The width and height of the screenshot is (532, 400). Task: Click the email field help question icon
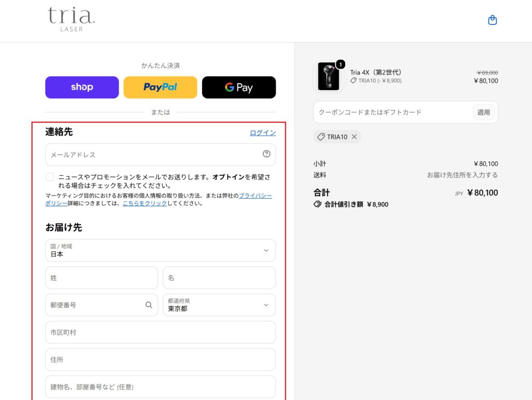tap(267, 154)
